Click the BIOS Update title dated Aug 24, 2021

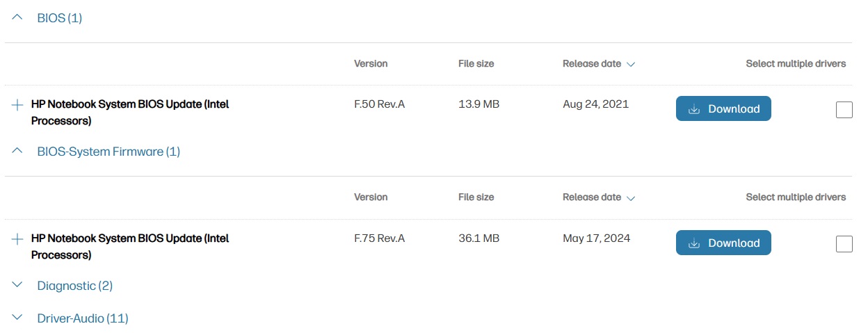130,105
